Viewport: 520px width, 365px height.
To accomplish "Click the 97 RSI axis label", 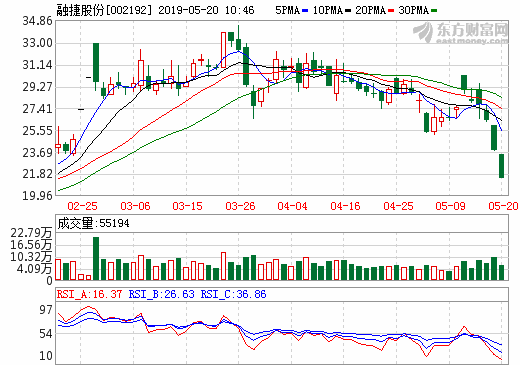I will click(x=46, y=310).
